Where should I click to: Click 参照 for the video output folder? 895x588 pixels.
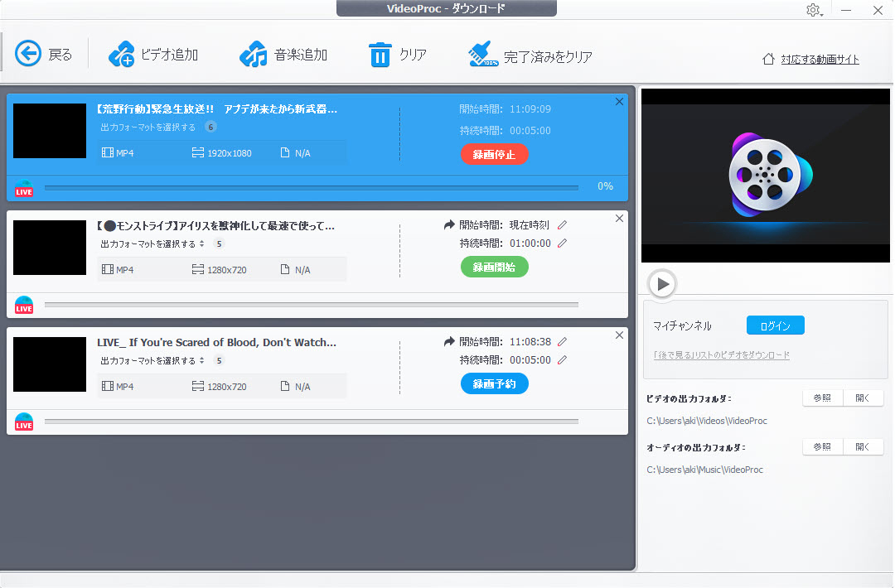coord(823,398)
